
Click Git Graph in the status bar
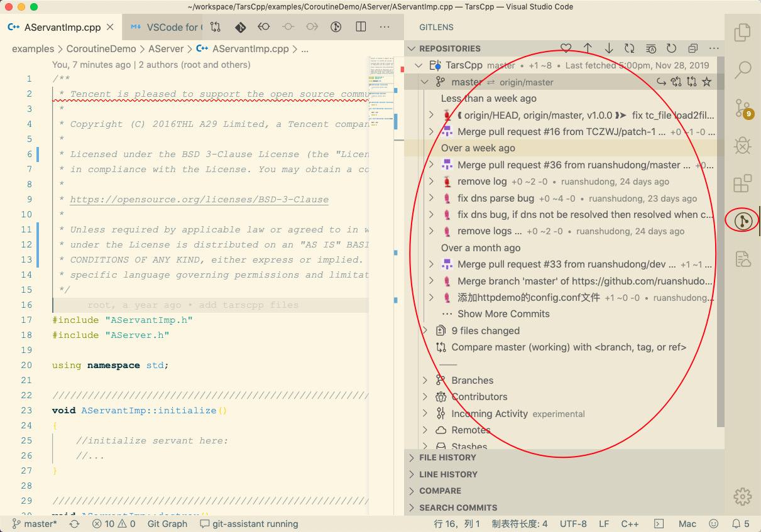pyautogui.click(x=167, y=524)
